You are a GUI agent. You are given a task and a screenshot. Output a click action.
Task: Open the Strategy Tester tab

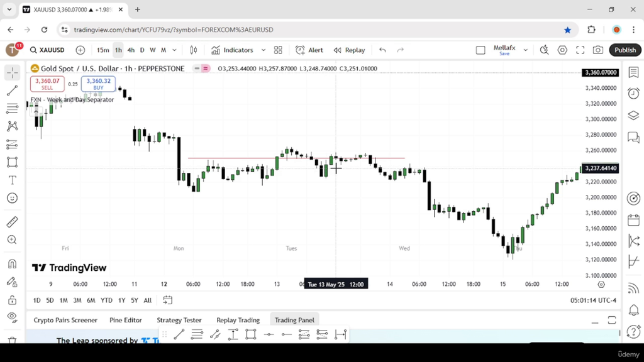179,320
